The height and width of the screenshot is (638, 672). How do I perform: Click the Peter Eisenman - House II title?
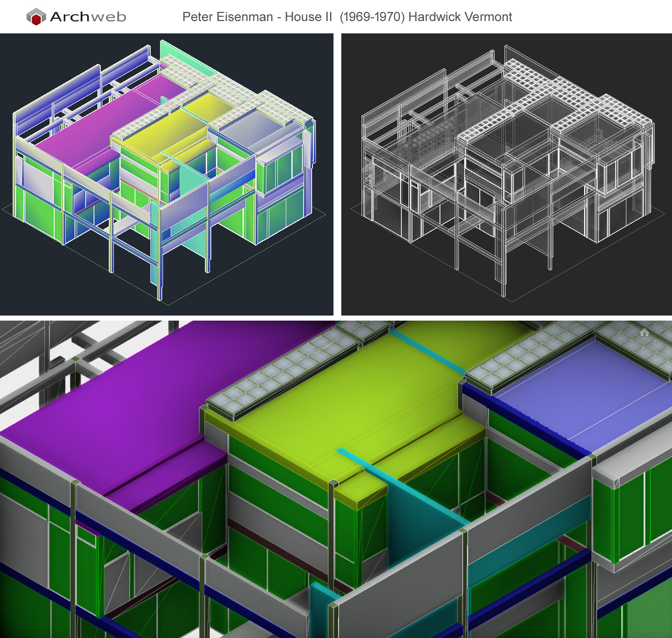tap(347, 17)
